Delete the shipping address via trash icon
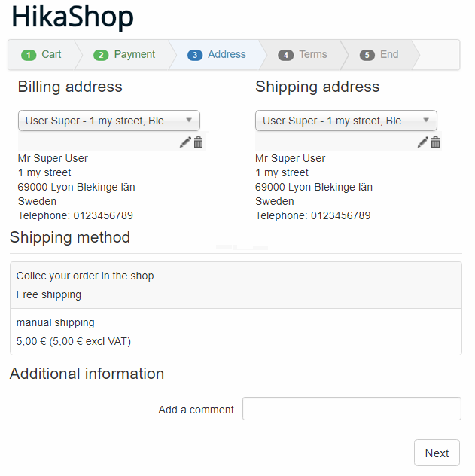The width and height of the screenshot is (475, 476). (x=436, y=142)
